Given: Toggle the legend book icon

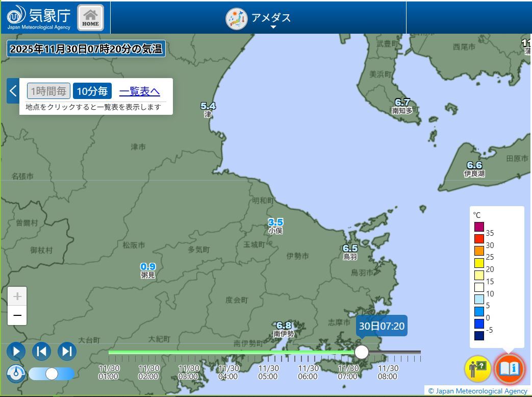Looking at the screenshot, I should tap(509, 368).
